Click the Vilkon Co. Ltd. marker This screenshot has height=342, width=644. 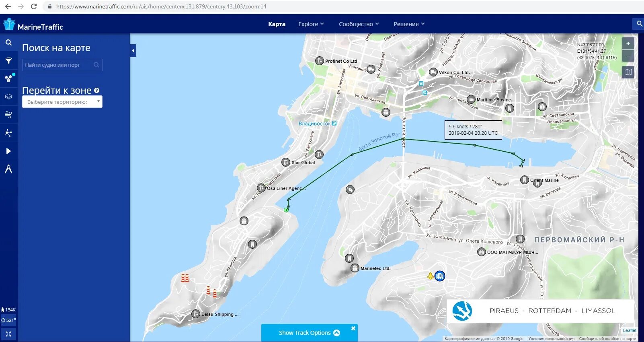coord(433,72)
